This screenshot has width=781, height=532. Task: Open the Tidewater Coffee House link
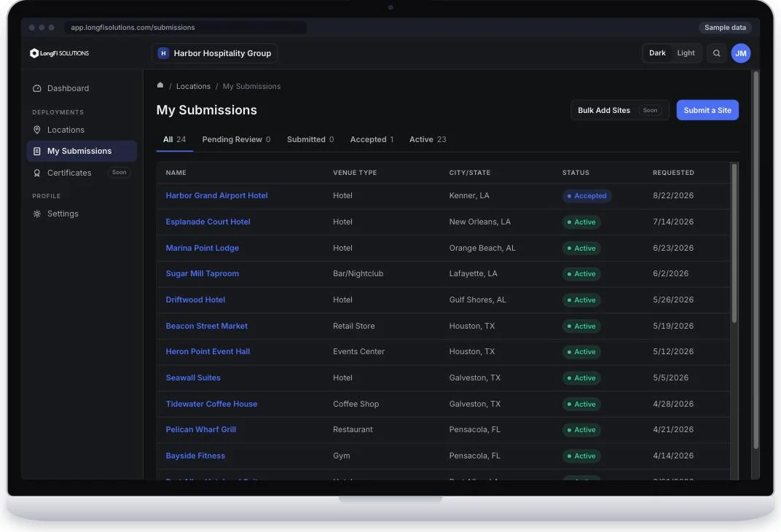(212, 404)
